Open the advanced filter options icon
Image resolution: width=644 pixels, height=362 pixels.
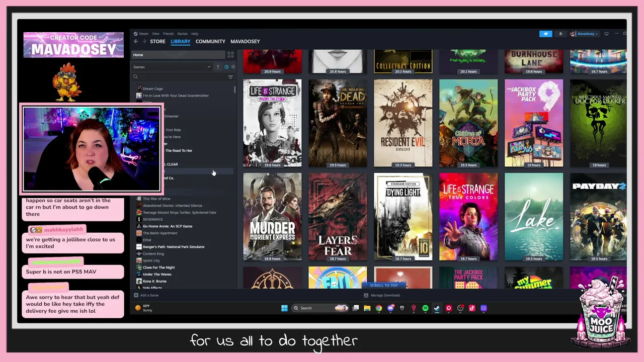pyautogui.click(x=230, y=77)
